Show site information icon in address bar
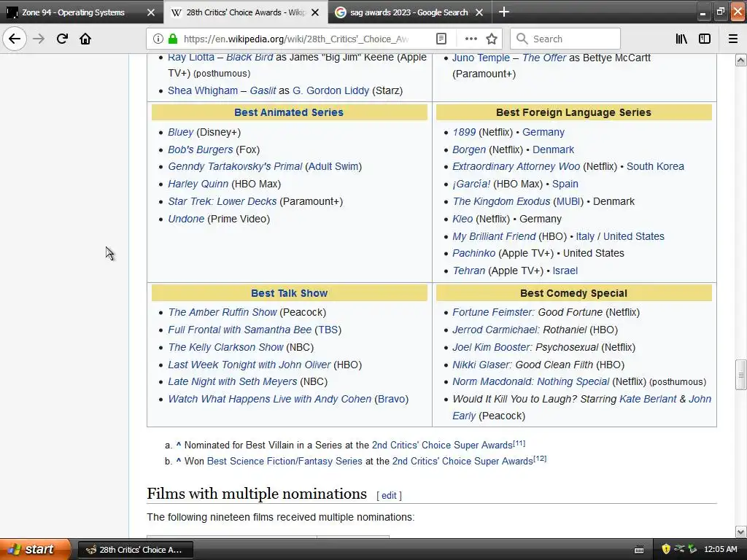 (158, 39)
